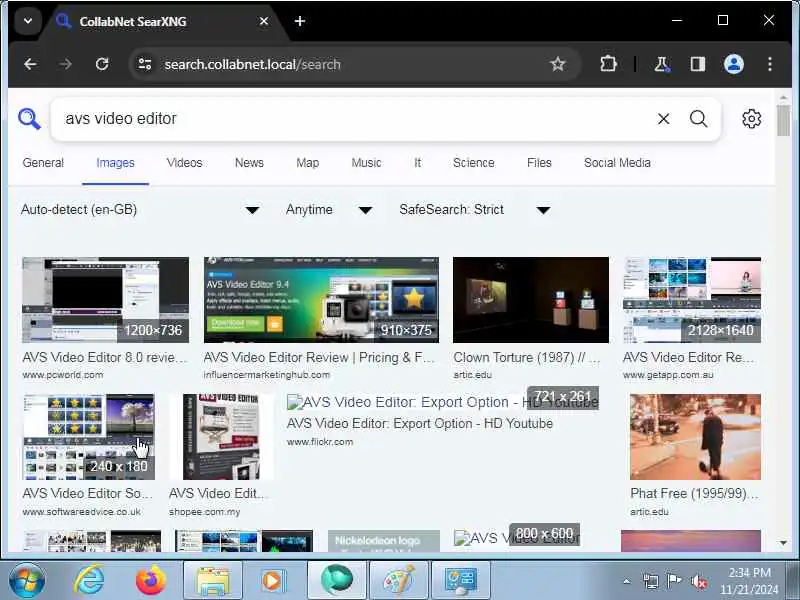Click the muted volume tray icon

(698, 581)
